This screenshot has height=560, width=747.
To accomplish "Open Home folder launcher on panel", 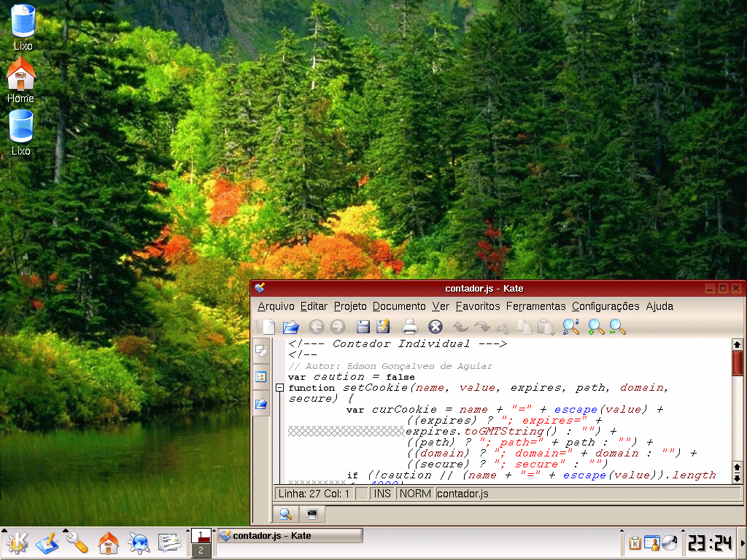I will [x=108, y=543].
